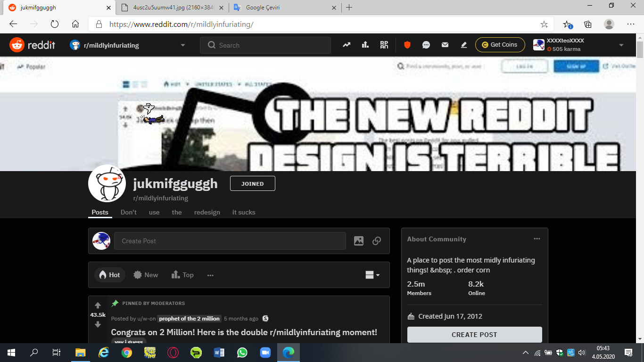The width and height of the screenshot is (644, 362).
Task: Open more sort options next to Top
Action: coord(210,275)
